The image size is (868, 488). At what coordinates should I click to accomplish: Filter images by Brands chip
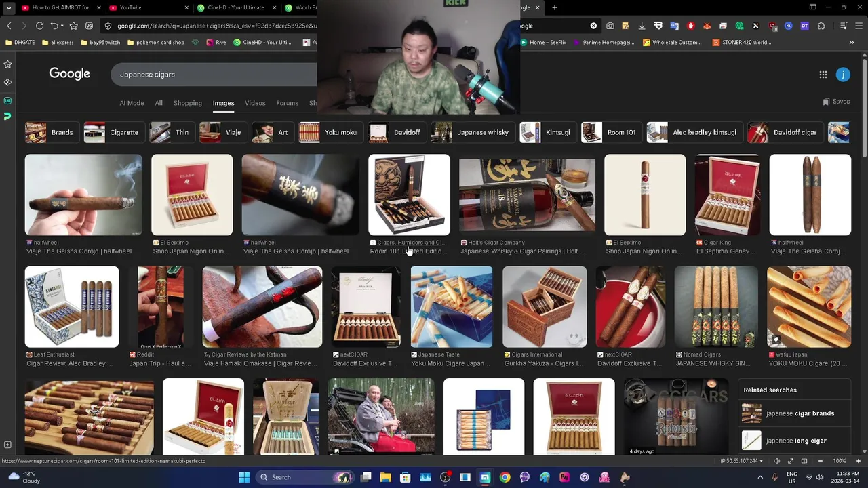tap(52, 132)
